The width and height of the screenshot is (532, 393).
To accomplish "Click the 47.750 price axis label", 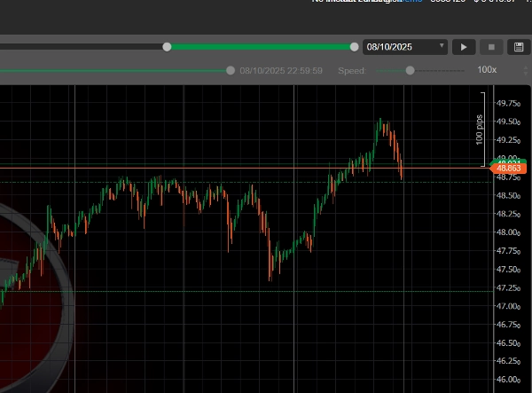I will click(508, 251).
